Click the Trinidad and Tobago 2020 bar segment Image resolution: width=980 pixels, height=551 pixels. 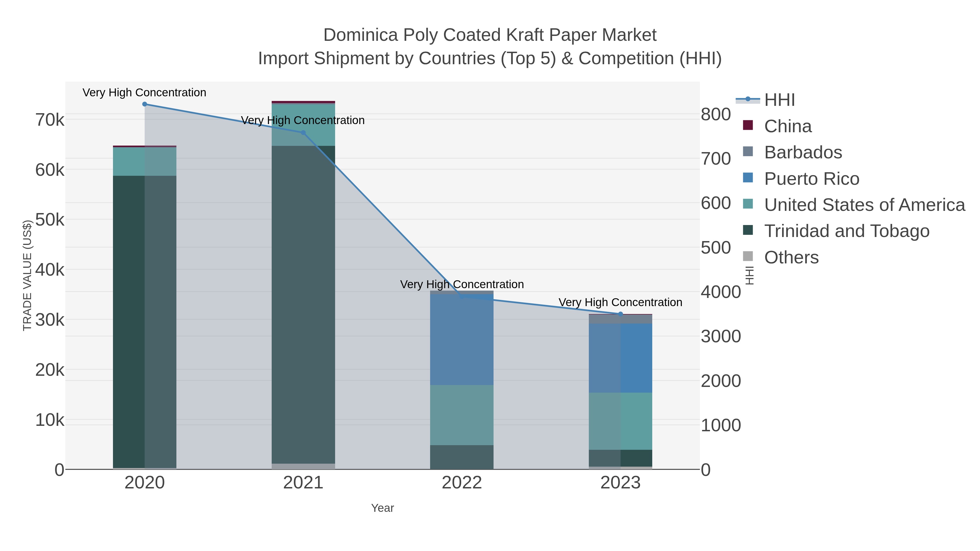point(145,322)
